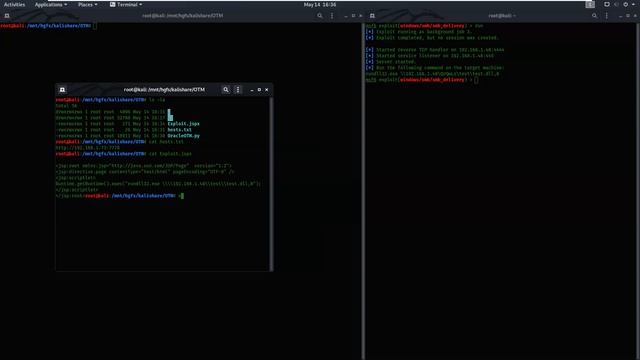This screenshot has width=640, height=360.
Task: Minimize the left background terminal
Action: [x=346, y=16]
